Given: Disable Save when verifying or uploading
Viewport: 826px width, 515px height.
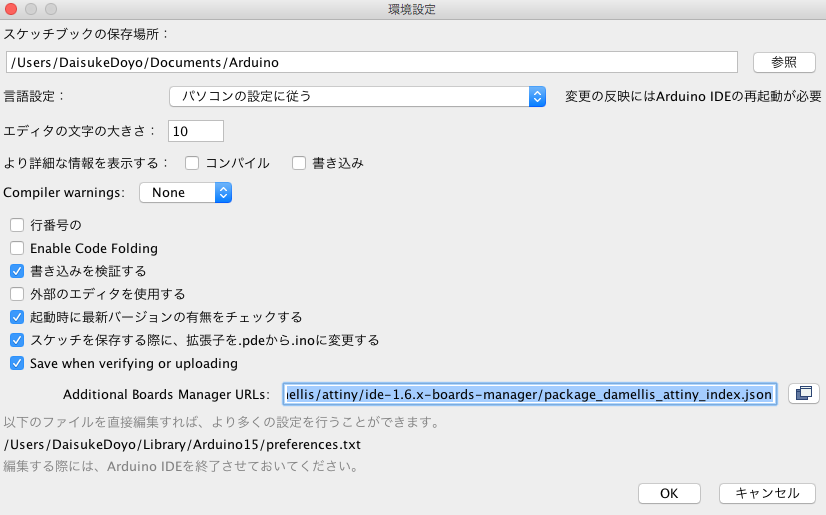Looking at the screenshot, I should pos(17,363).
